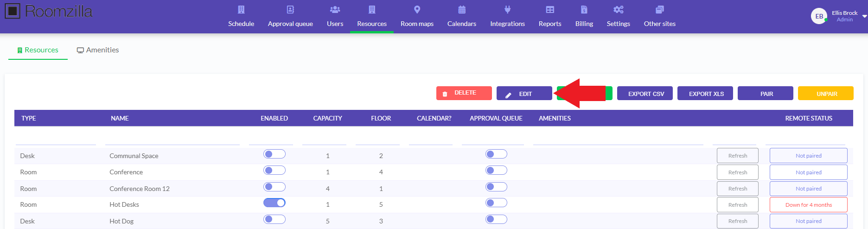Disable the Hot Desks enabled toggle
Image resolution: width=868 pixels, height=229 pixels.
pyautogui.click(x=274, y=203)
